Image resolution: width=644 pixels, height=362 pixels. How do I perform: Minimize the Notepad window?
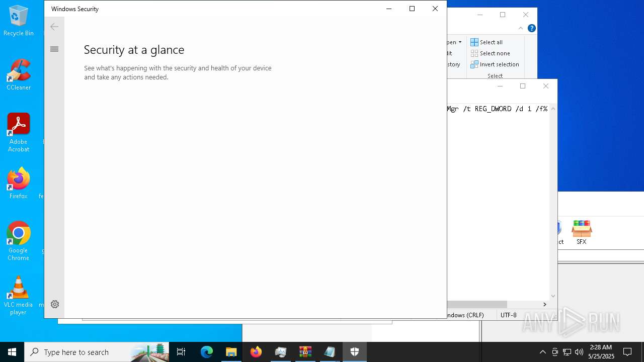click(500, 86)
